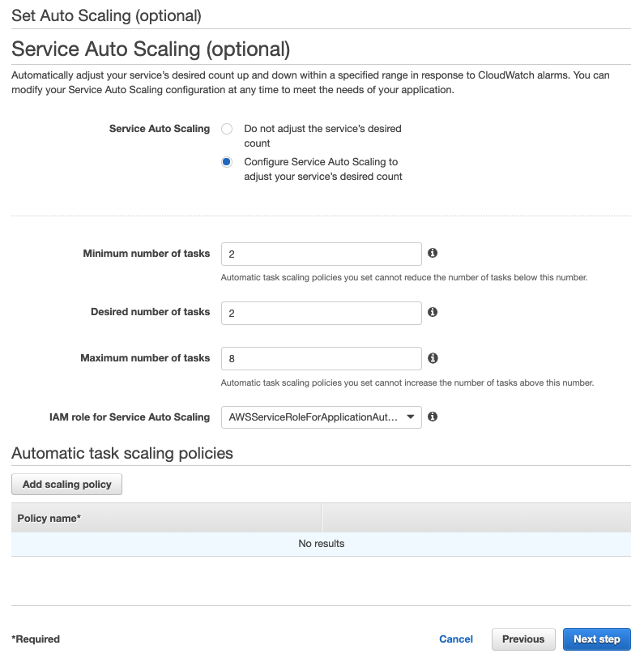
Task: Open info icon for Minimum number of tasks
Action: (433, 253)
